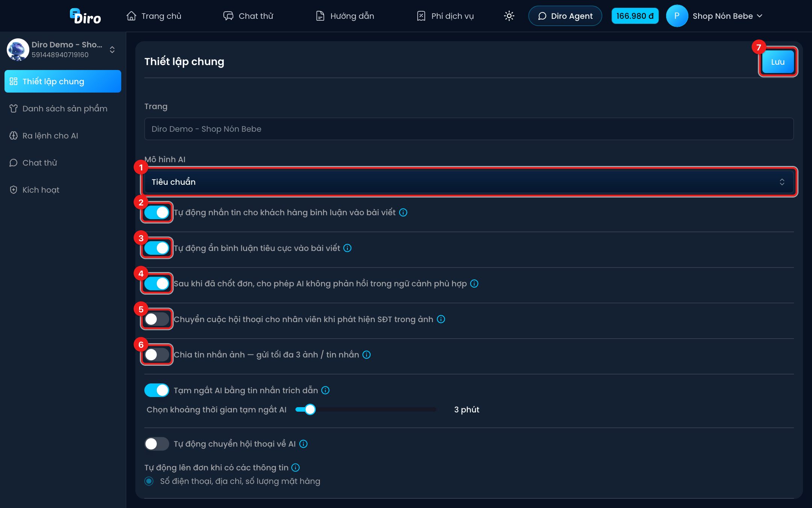Open Kích hoạt in sidebar

[x=63, y=190]
